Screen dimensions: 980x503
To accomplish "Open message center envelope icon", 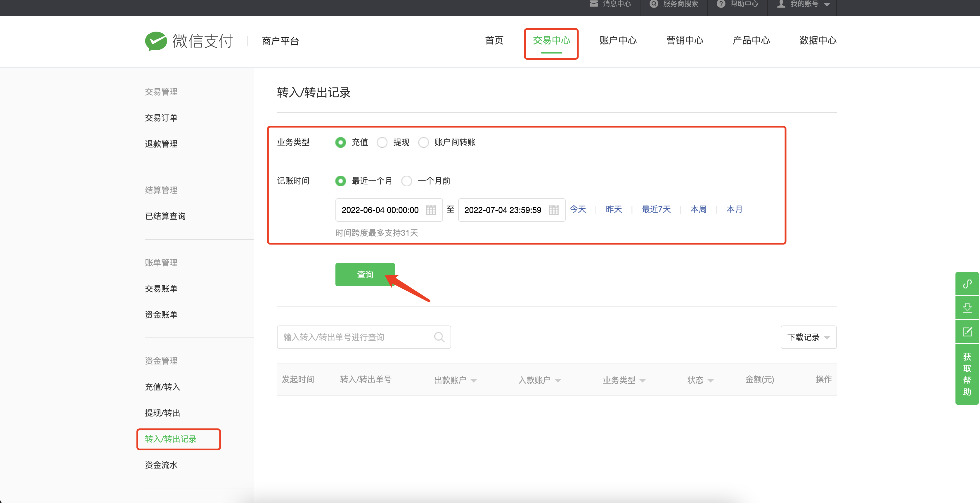I will (593, 4).
